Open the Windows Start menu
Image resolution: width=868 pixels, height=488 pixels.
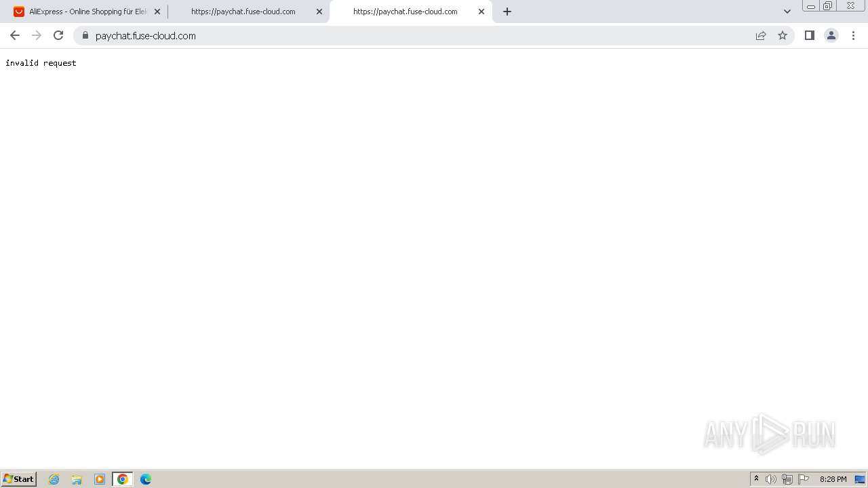point(19,479)
